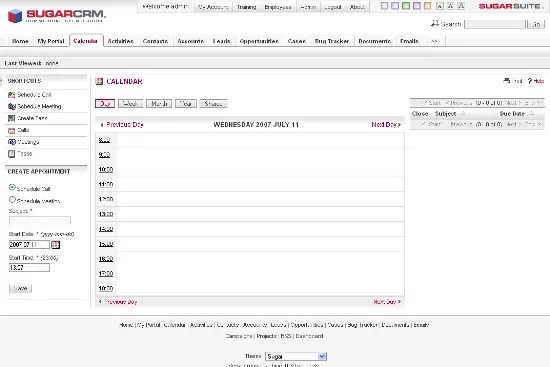Choose the first light-blue color swatch
Image resolution: width=550 pixels, height=367 pixels.
(395, 6)
